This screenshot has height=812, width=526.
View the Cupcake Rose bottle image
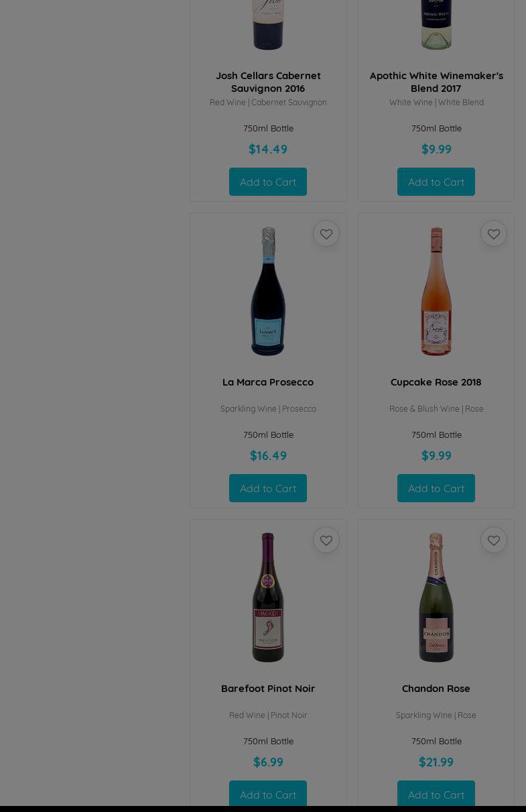(x=436, y=292)
